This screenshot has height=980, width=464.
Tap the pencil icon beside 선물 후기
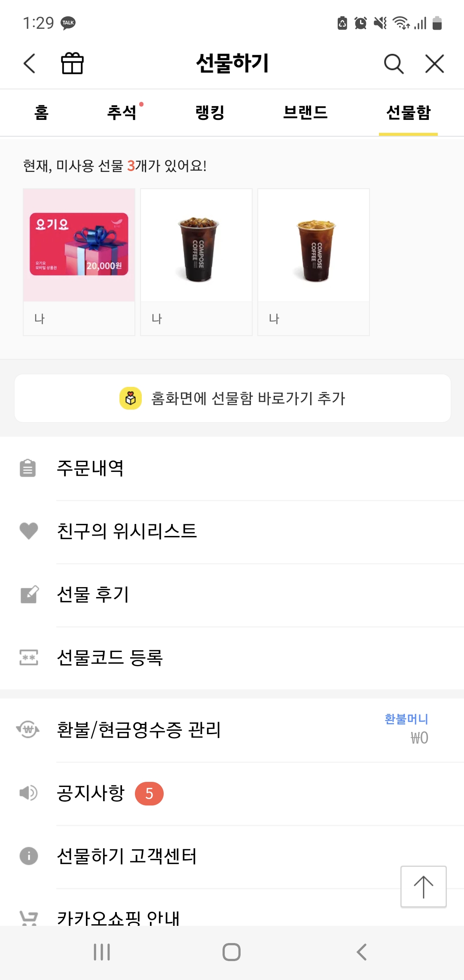(x=29, y=594)
